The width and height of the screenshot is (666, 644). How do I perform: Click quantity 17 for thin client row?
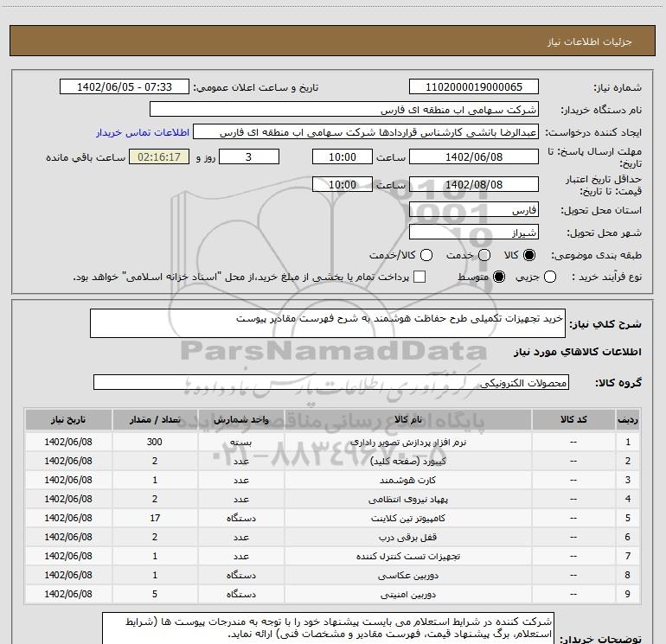tap(155, 519)
